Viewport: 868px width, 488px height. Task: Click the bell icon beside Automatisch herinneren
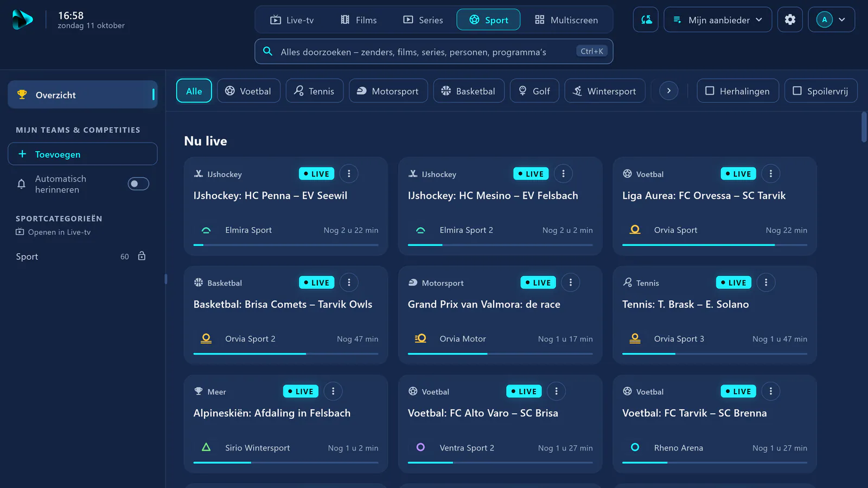[21, 184]
